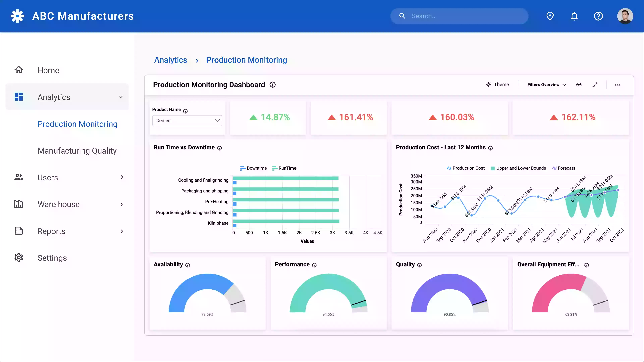Select Manufacturing Quality in sidebar

point(77,151)
